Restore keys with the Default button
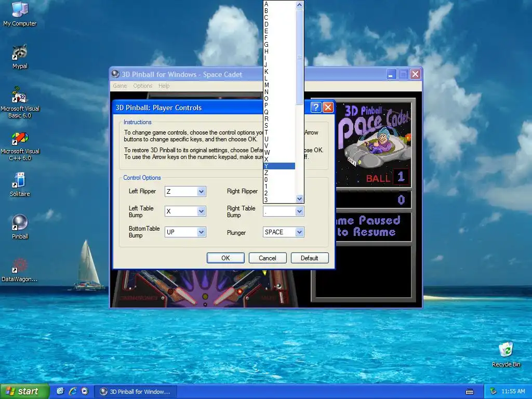 click(x=310, y=258)
